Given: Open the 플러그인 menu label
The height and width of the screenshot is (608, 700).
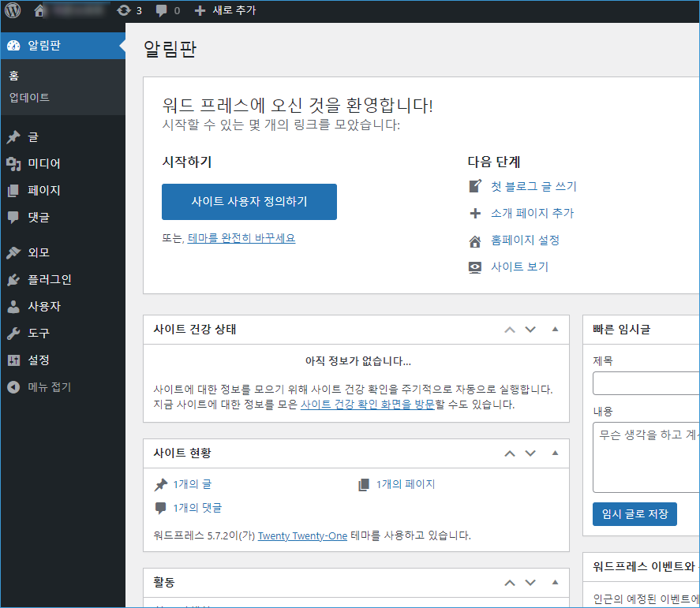Looking at the screenshot, I should [x=50, y=280].
